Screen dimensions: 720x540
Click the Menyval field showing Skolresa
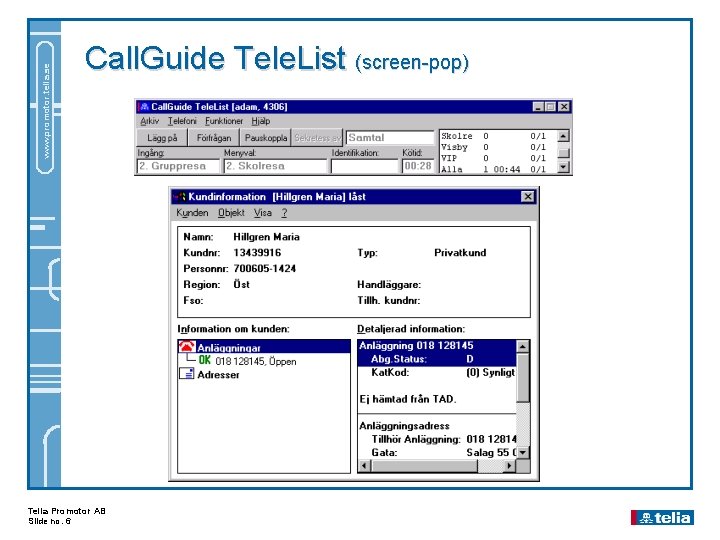275,166
